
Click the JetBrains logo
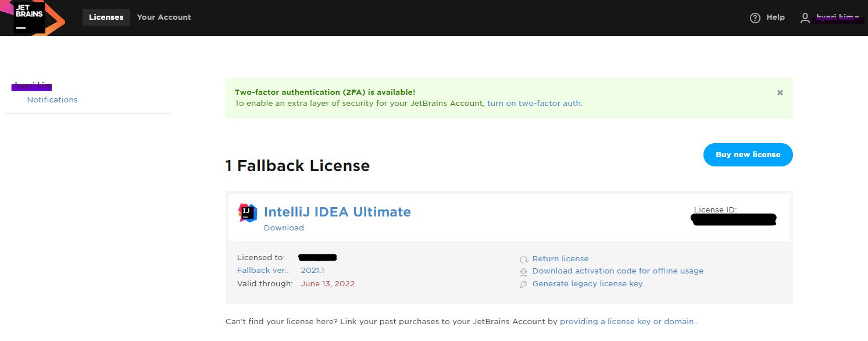(32, 18)
